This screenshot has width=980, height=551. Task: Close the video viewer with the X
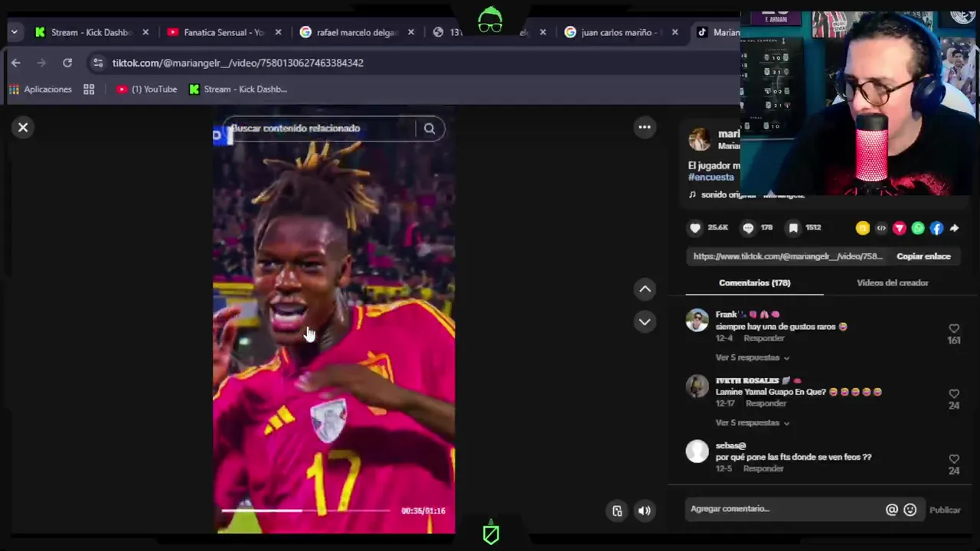pyautogui.click(x=23, y=128)
